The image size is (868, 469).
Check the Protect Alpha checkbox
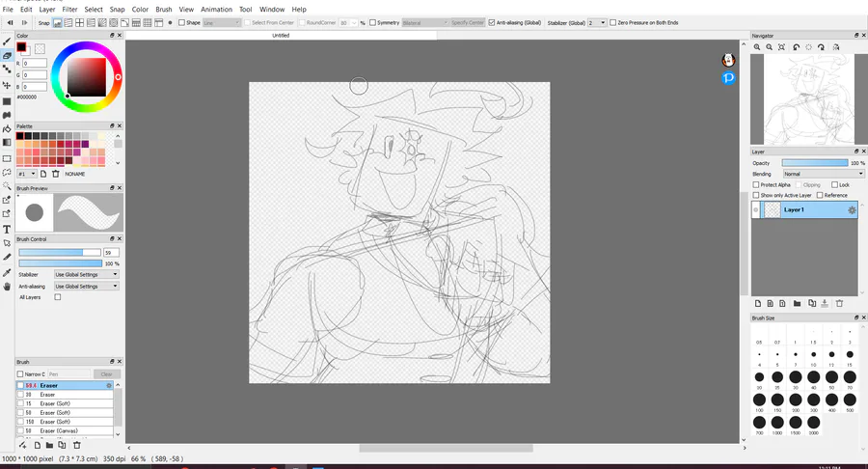pyautogui.click(x=755, y=185)
